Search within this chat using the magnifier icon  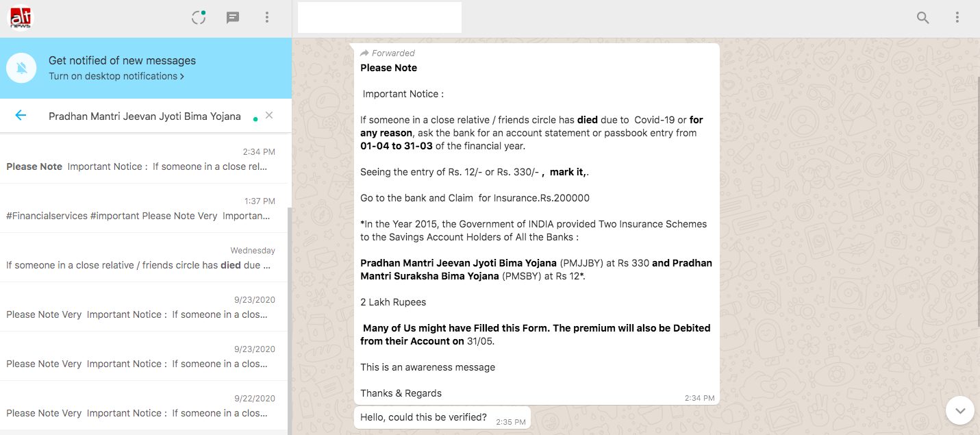[x=923, y=18]
